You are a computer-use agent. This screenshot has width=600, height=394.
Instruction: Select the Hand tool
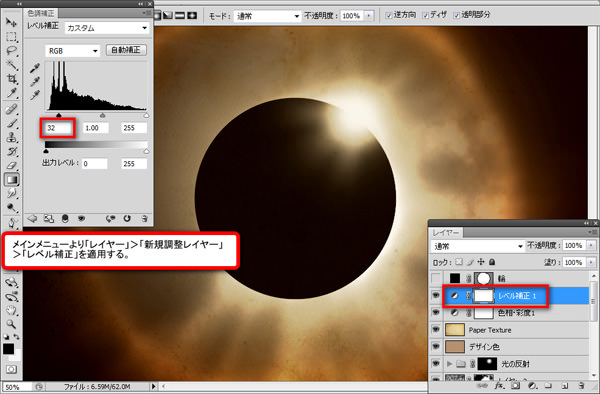point(11,310)
